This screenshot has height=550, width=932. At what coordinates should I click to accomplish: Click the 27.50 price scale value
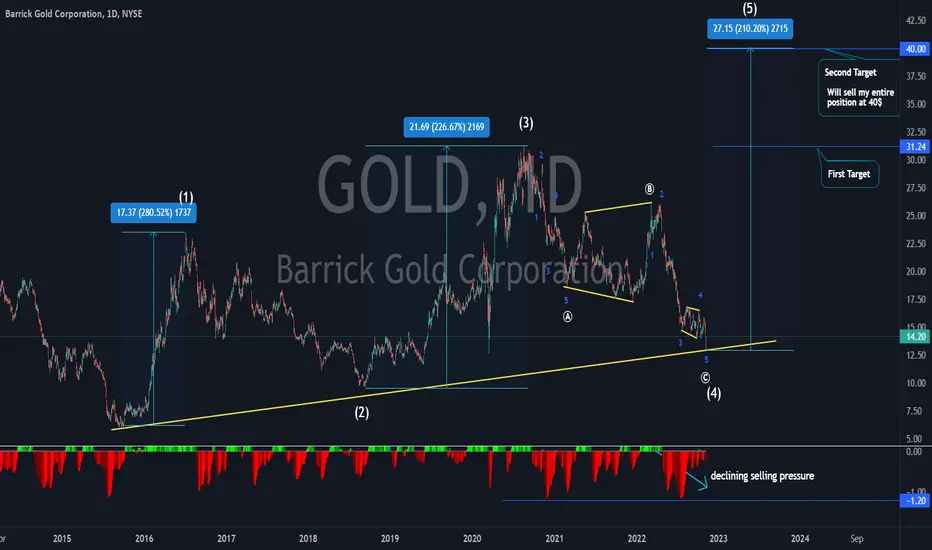[915, 188]
